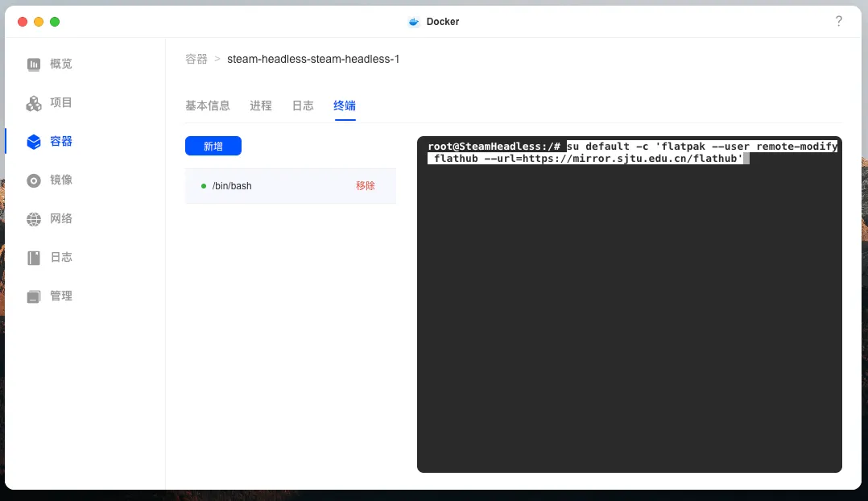Select the 终端 terminal tab
The height and width of the screenshot is (501, 868).
[x=345, y=105]
